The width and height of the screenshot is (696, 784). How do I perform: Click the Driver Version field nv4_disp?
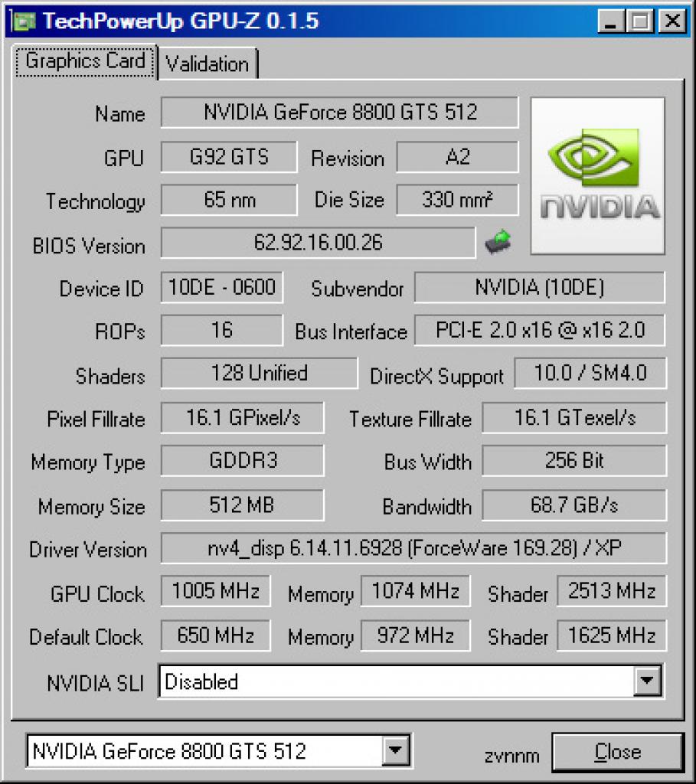pos(413,548)
